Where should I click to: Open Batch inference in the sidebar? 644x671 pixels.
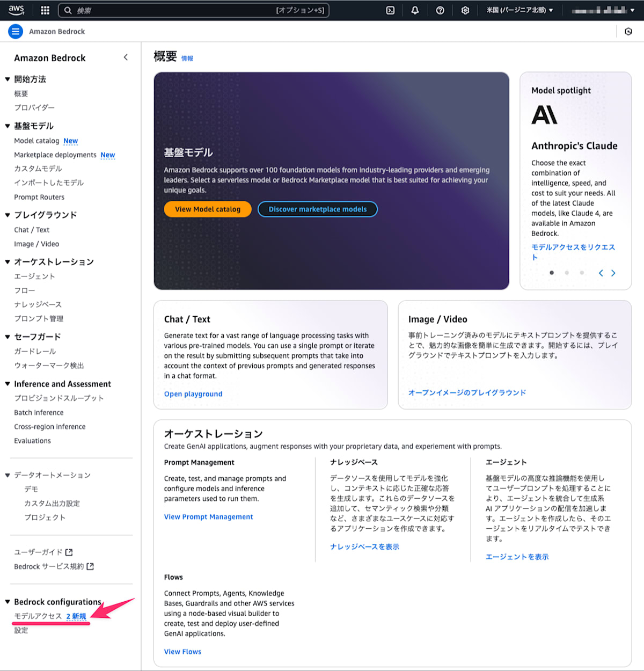coord(39,412)
